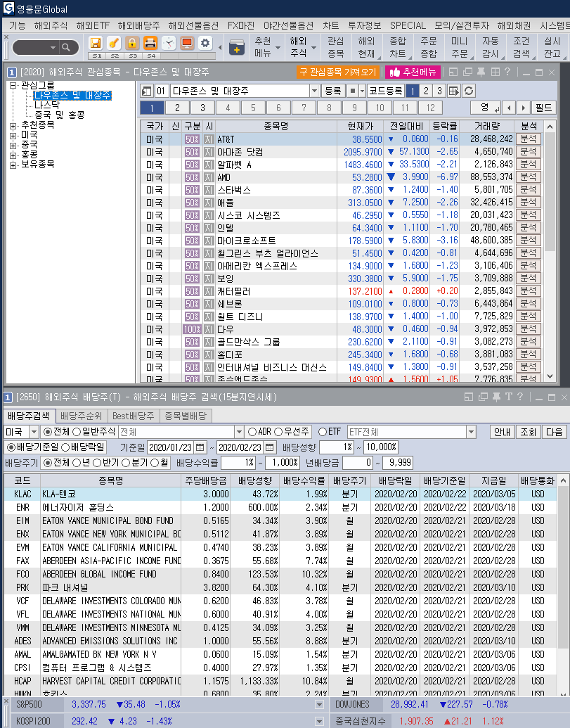Open the 투자정보 menu

(364, 25)
